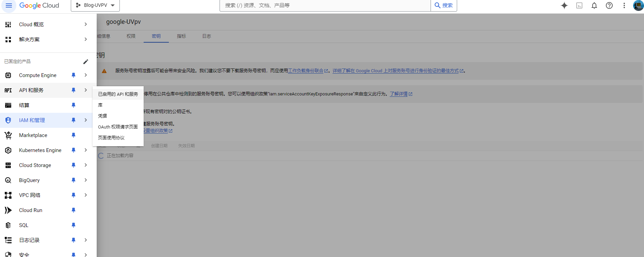Viewport: 644px width, 257px height.
Task: Click the VPC network icon
Action: pos(8,195)
